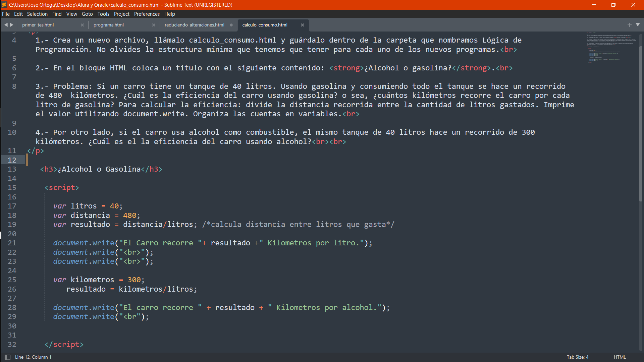Close the calculo_consumo.html tab

coord(302,25)
